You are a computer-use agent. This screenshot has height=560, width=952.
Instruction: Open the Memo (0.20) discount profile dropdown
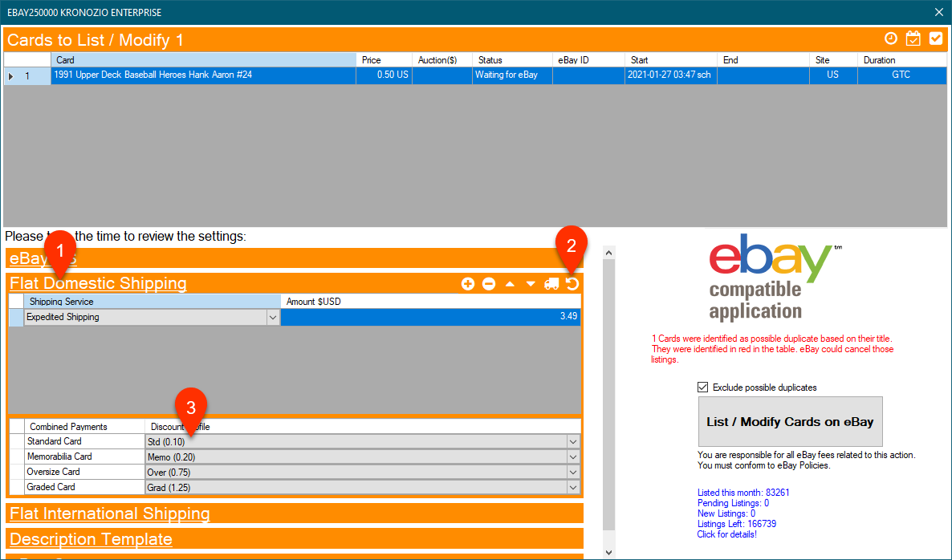pos(572,457)
